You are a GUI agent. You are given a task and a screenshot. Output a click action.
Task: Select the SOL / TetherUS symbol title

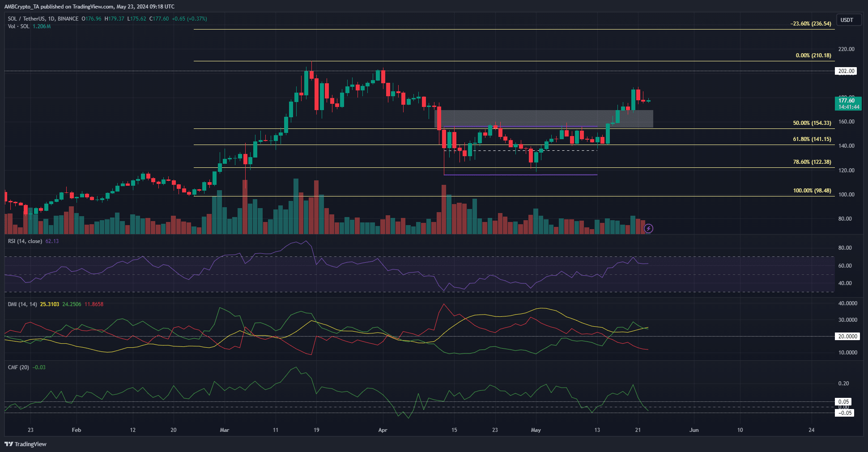point(43,19)
